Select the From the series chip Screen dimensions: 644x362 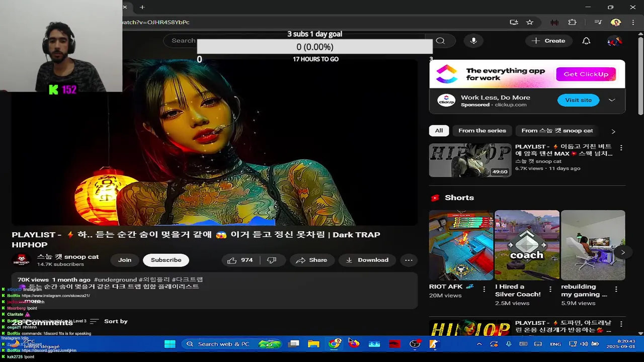(x=482, y=131)
